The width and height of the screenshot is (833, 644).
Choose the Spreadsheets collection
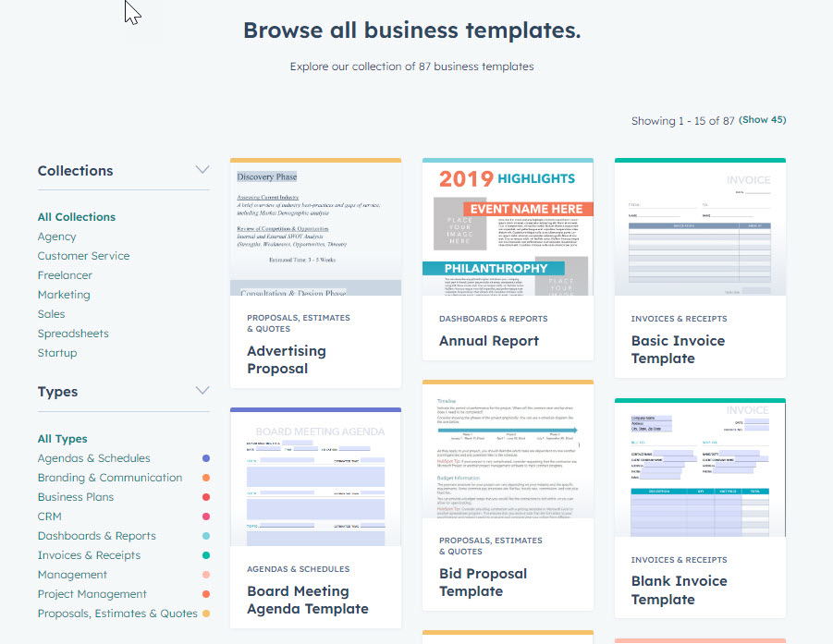coord(73,334)
